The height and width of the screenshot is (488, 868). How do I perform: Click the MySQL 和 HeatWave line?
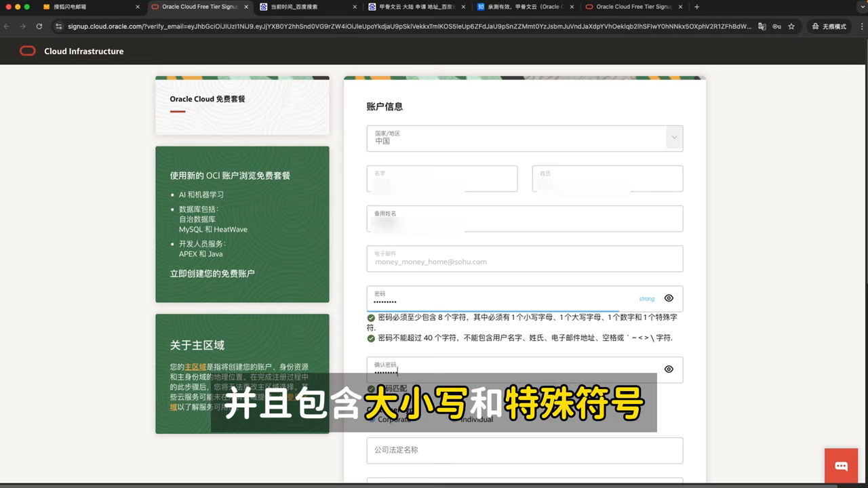pyautogui.click(x=213, y=230)
